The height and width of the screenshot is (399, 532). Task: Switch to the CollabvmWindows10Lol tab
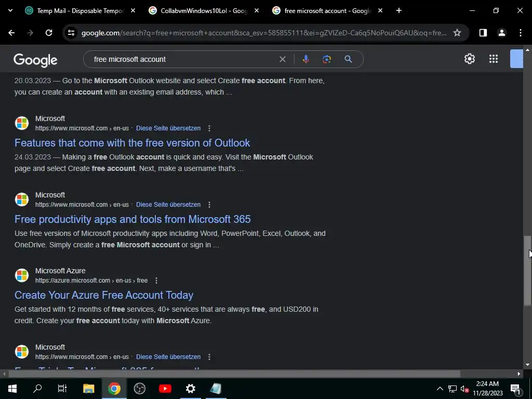click(x=204, y=10)
